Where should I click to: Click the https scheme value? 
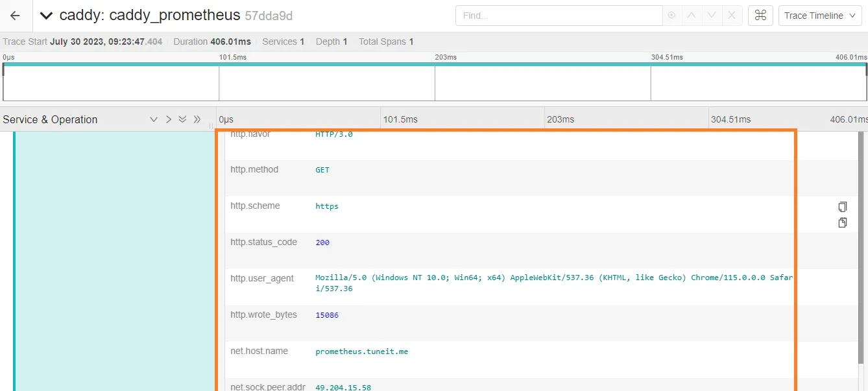click(327, 206)
